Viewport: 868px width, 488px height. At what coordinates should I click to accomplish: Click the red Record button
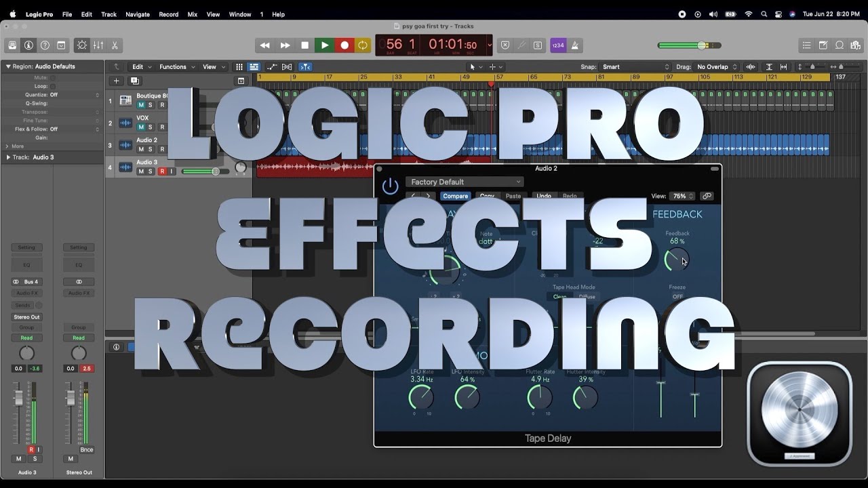point(344,45)
